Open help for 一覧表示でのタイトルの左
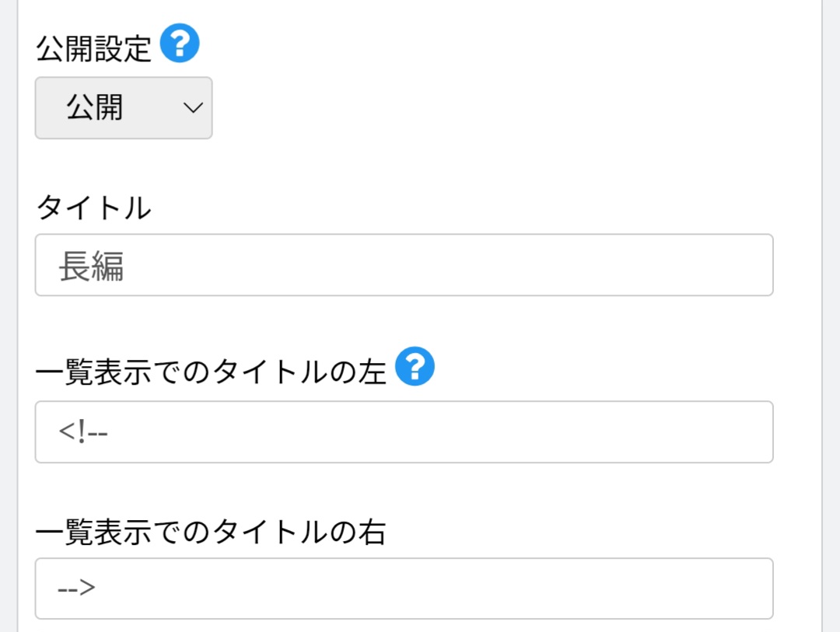Viewport: 840px width, 632px height. pyautogui.click(x=415, y=366)
